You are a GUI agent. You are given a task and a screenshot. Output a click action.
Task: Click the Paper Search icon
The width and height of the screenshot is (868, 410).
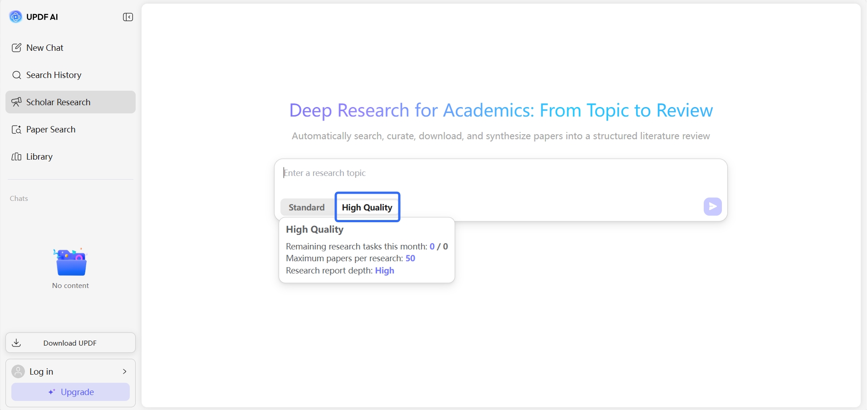pos(16,129)
